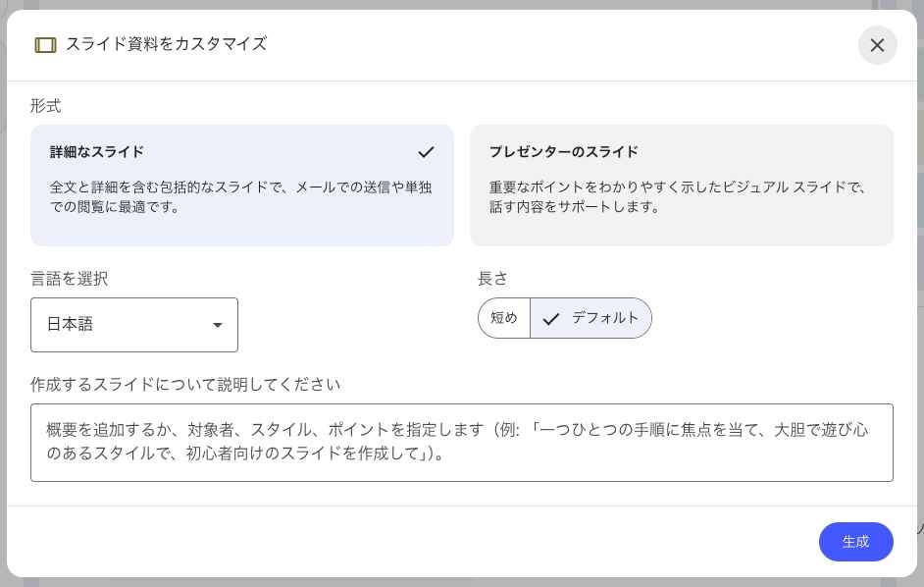
Task: Close the スライド資料をカスタマイズ dialog
Action: 877,45
